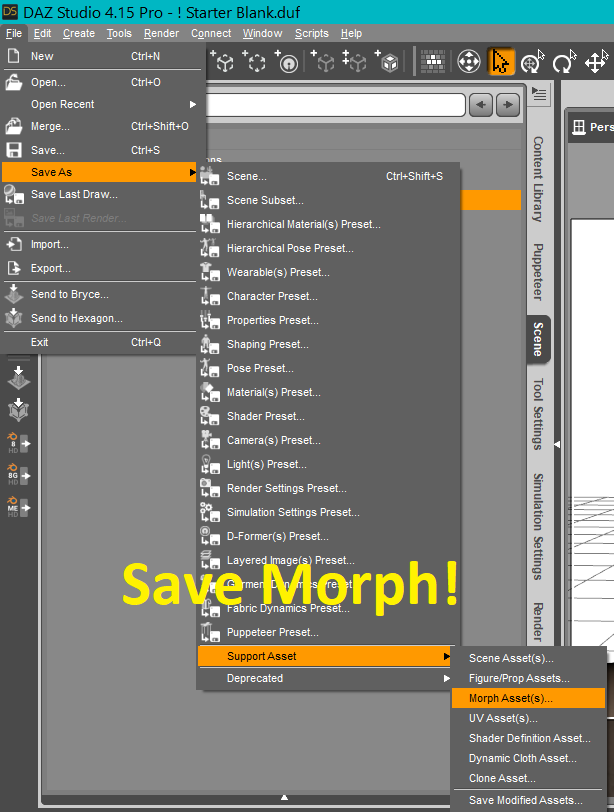Image resolution: width=614 pixels, height=812 pixels.
Task: Choose Merge... menu entry
Action: (101, 126)
